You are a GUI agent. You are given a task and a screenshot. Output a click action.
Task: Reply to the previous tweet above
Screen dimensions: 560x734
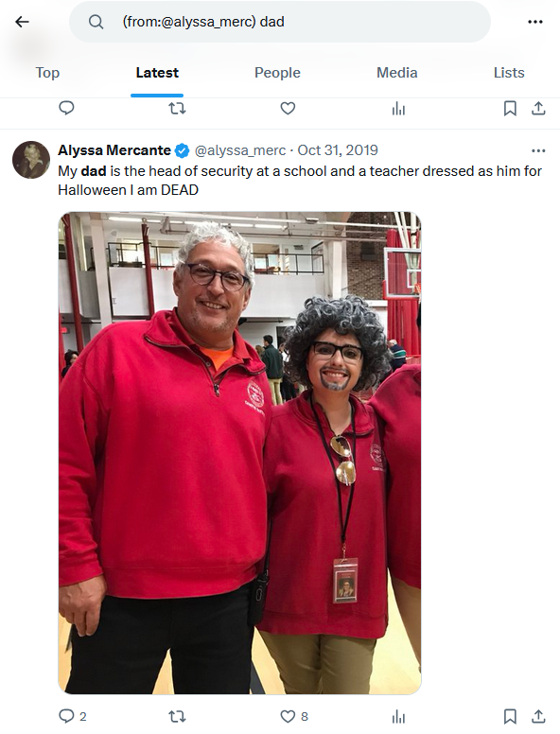click(x=66, y=109)
